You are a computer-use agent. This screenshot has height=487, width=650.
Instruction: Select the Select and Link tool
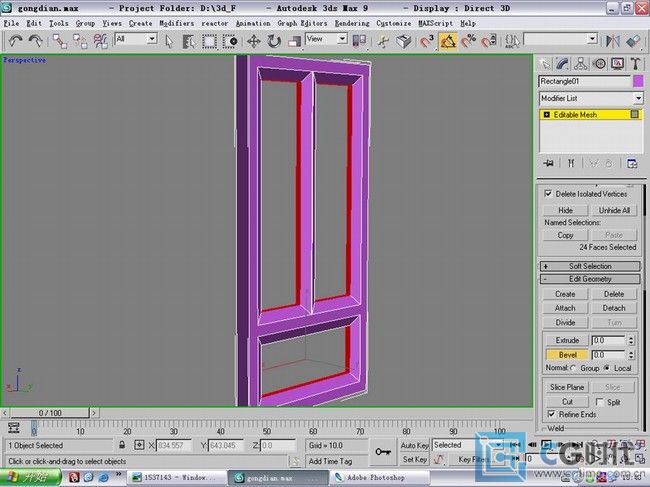click(x=60, y=41)
